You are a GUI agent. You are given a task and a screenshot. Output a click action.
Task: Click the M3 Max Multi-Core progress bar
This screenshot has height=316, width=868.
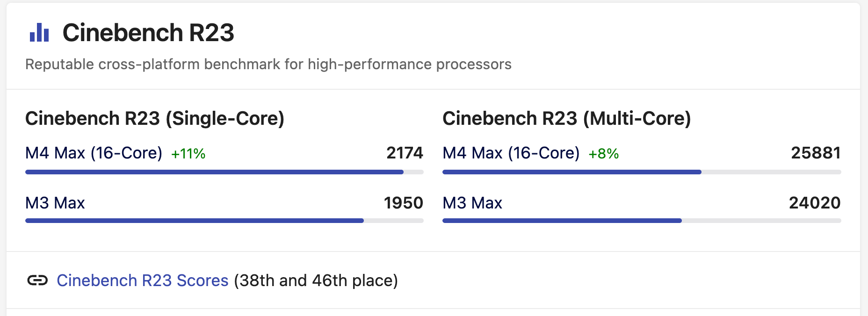tap(562, 221)
